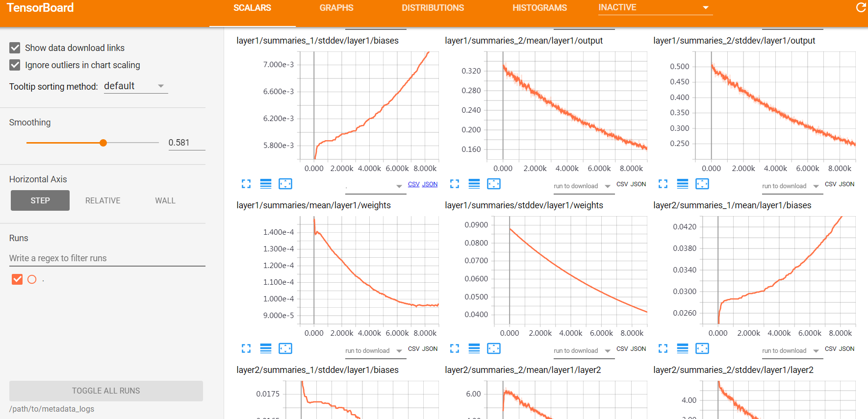Fit domain to data on layer2 summaries_1 mean biases chart
Image resolution: width=868 pixels, height=419 pixels.
pos(702,348)
